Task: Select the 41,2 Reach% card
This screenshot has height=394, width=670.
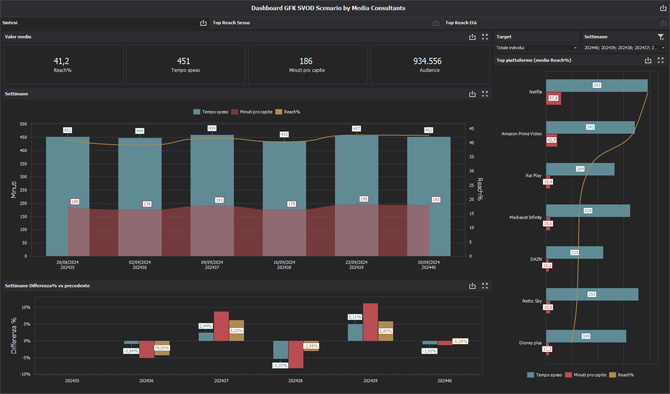Action: [63, 65]
